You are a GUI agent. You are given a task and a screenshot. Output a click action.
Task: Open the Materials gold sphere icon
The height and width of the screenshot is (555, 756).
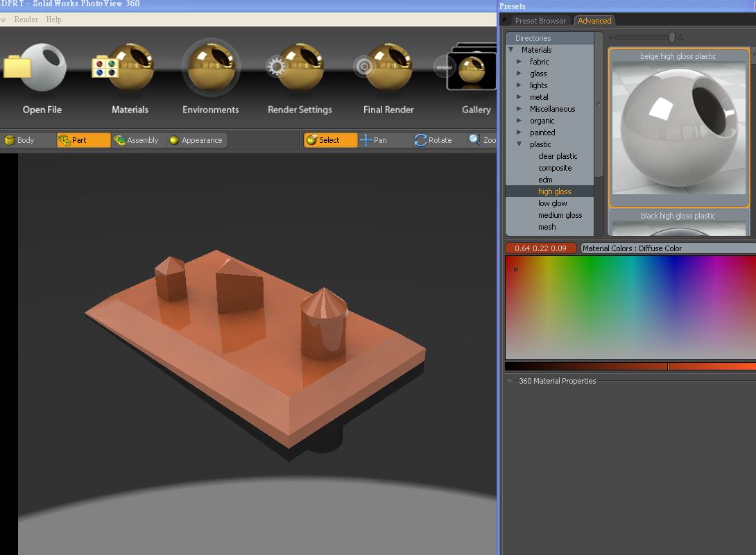(123, 67)
